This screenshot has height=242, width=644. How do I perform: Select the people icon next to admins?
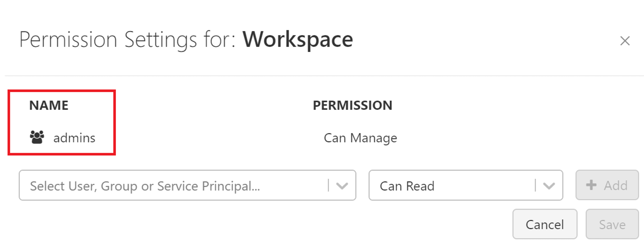[37, 137]
